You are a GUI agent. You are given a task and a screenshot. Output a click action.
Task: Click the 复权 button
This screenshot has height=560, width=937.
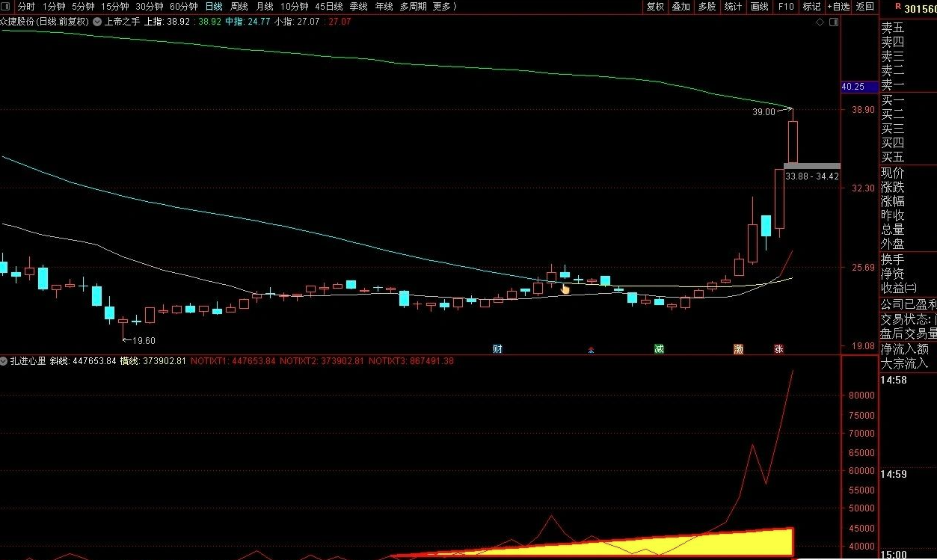655,6
